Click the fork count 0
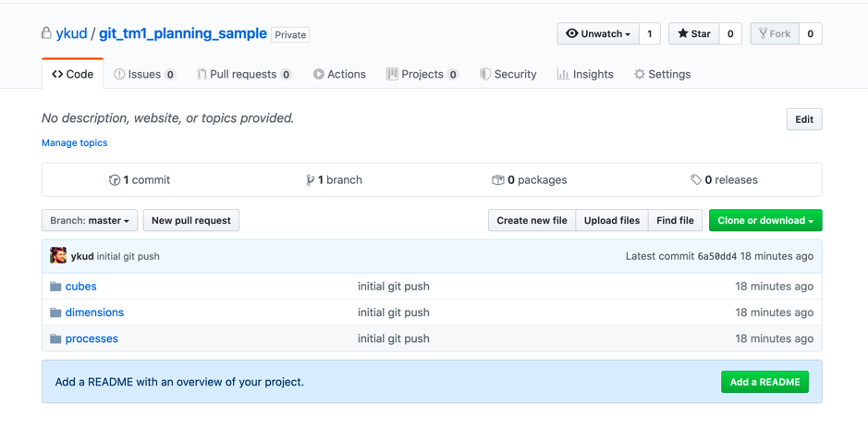 (810, 34)
